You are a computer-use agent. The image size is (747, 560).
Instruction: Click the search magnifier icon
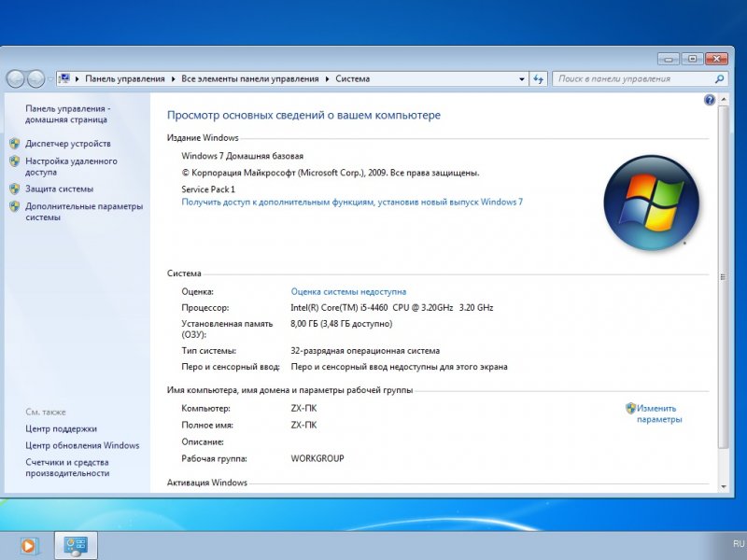(719, 79)
